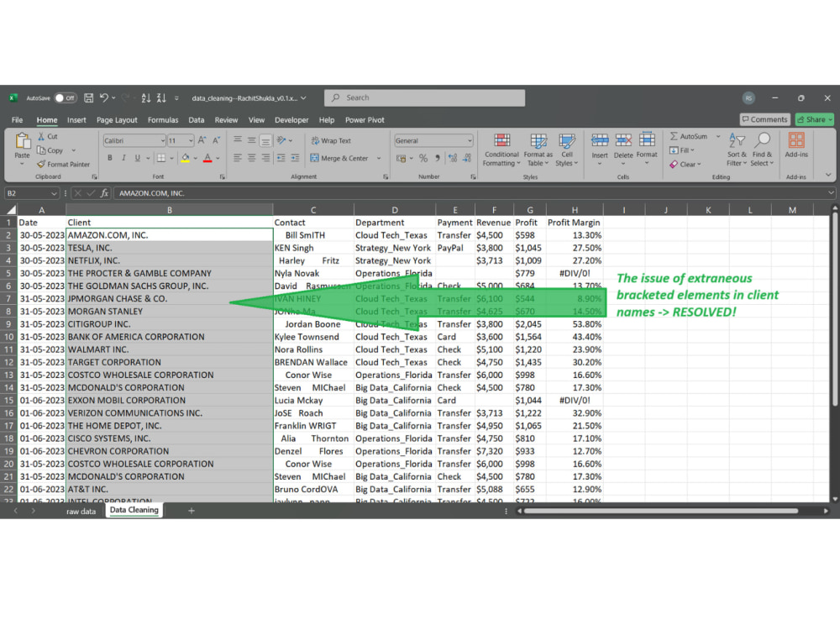840x630 pixels.
Task: Switch to the Insert ribbon tab
Action: [x=76, y=120]
